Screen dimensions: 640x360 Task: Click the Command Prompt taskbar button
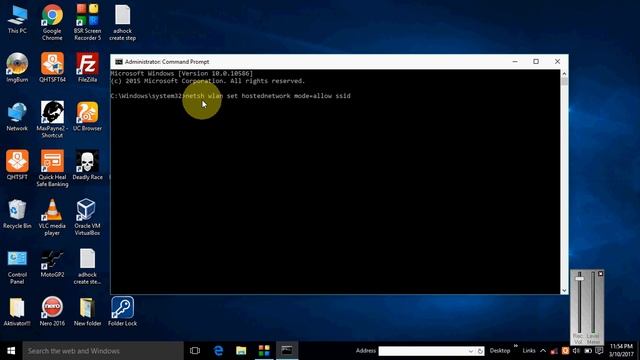287,351
